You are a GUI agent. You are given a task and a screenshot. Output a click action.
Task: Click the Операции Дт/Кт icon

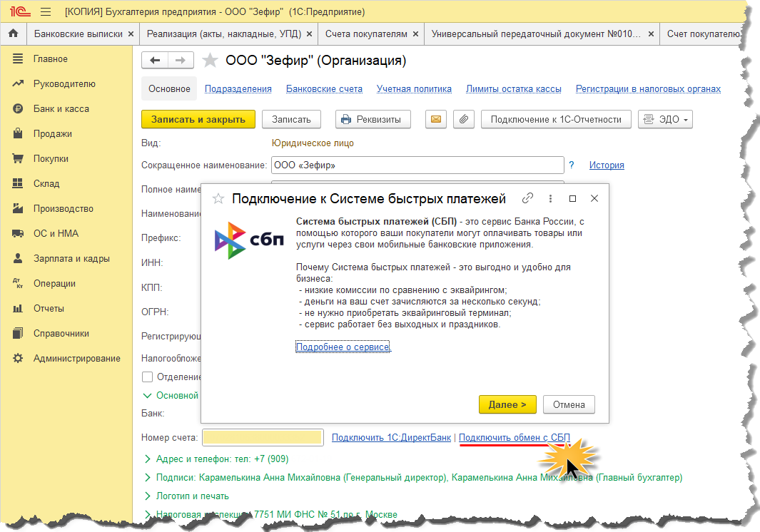(x=18, y=283)
